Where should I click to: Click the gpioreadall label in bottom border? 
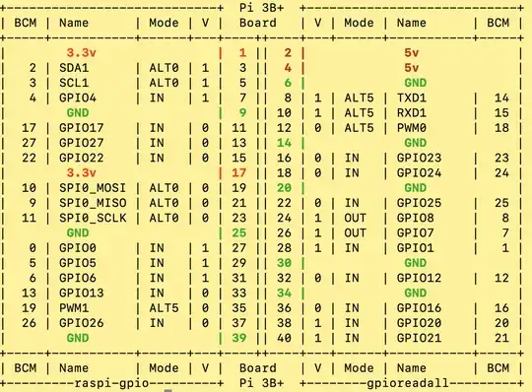coord(408,383)
